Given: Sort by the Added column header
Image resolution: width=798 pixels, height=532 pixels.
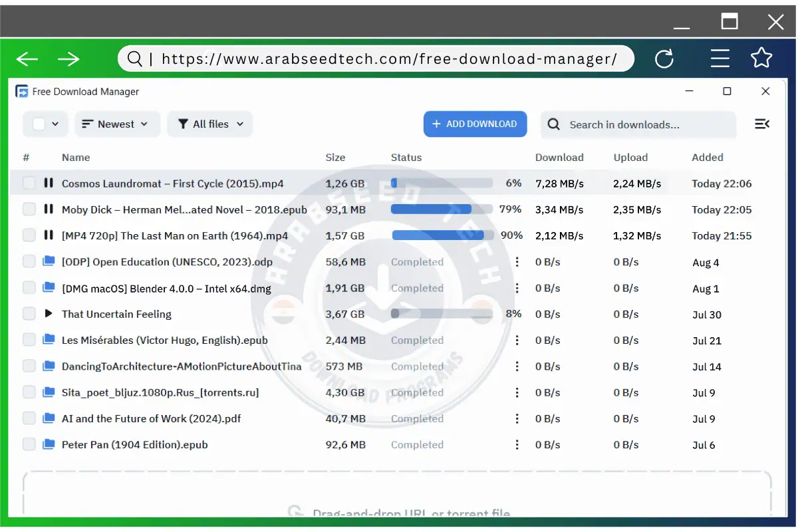Looking at the screenshot, I should (707, 158).
